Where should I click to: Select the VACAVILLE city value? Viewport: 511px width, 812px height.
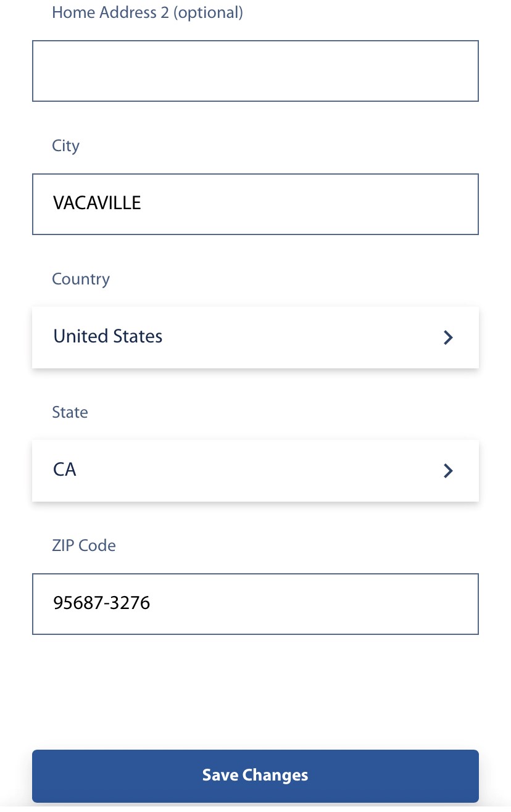click(97, 204)
